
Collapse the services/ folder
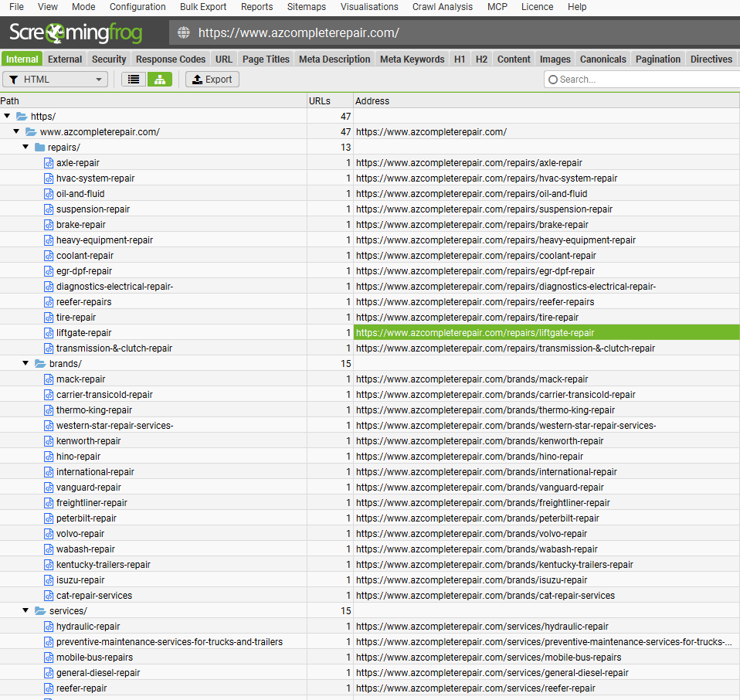[x=25, y=610]
